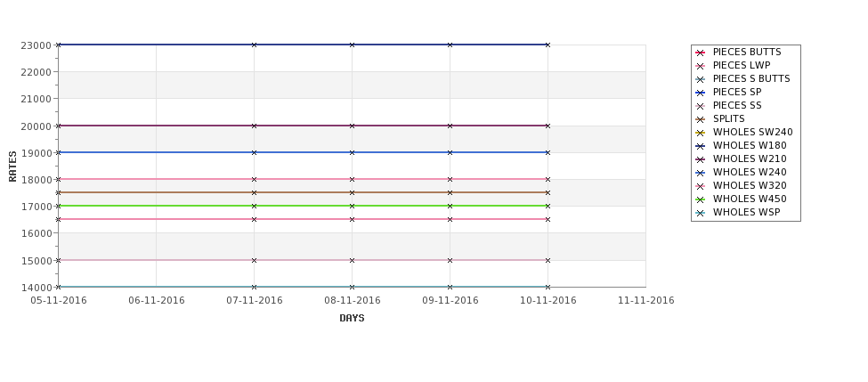Click the 08-11-2016 x-axis date label
Viewport: 868px width, 382px height.
click(x=352, y=301)
